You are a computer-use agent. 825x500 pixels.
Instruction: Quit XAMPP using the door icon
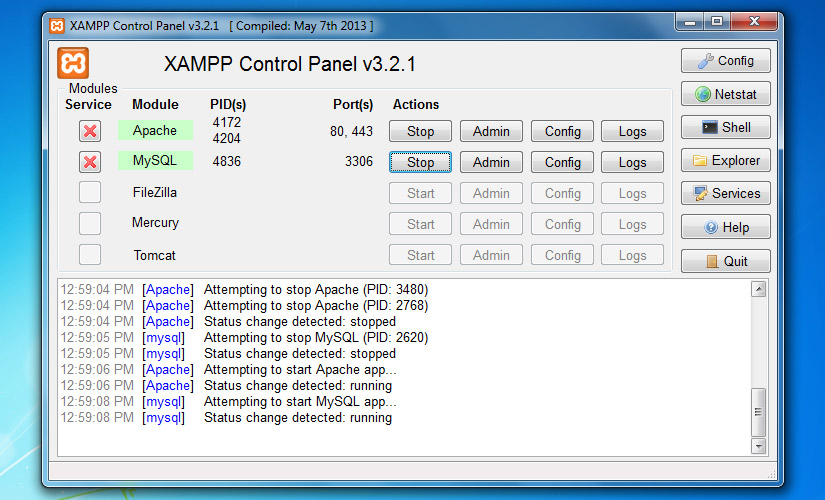click(725, 262)
